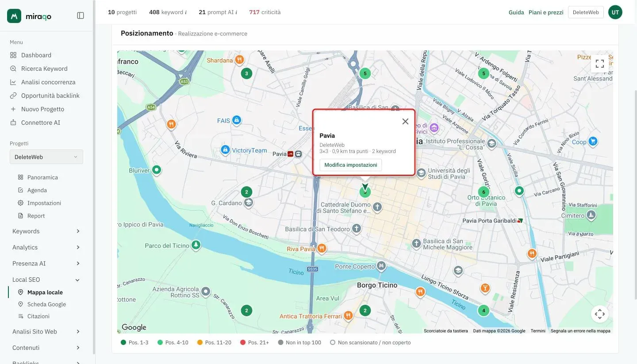This screenshot has height=364, width=637.
Task: Open the DeleteWeb project dropdown
Action: tap(46, 157)
